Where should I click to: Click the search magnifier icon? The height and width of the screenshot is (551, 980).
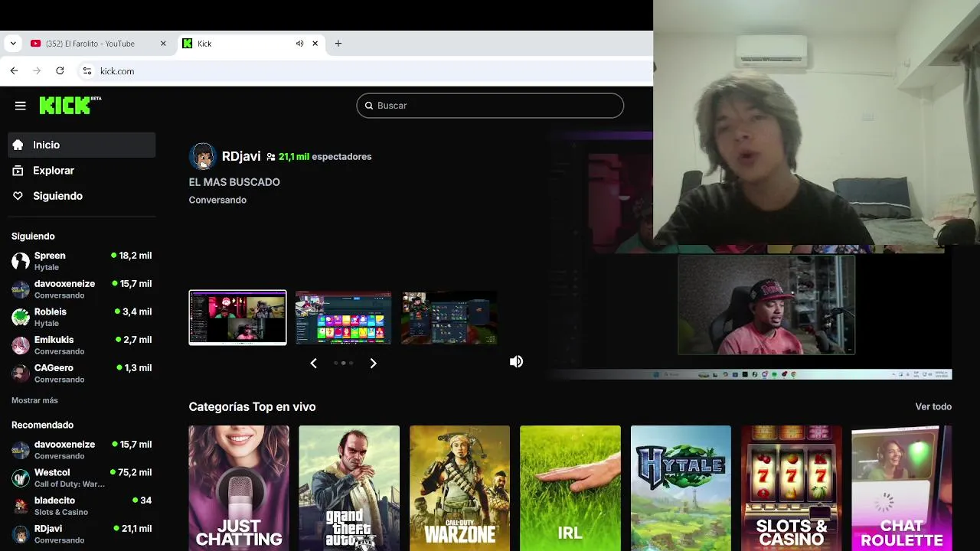click(369, 106)
